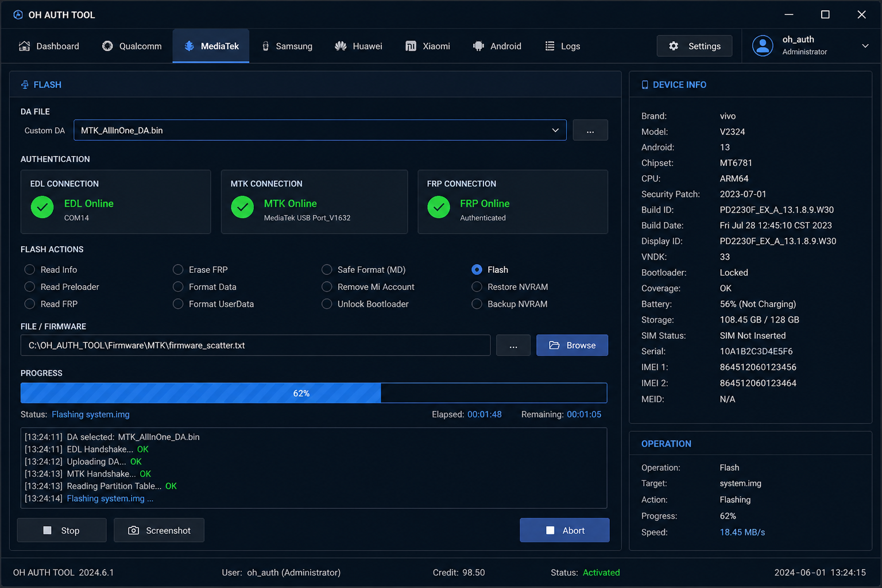Expand the oh_auth account menu chevron
The image size is (882, 588).
pos(865,46)
